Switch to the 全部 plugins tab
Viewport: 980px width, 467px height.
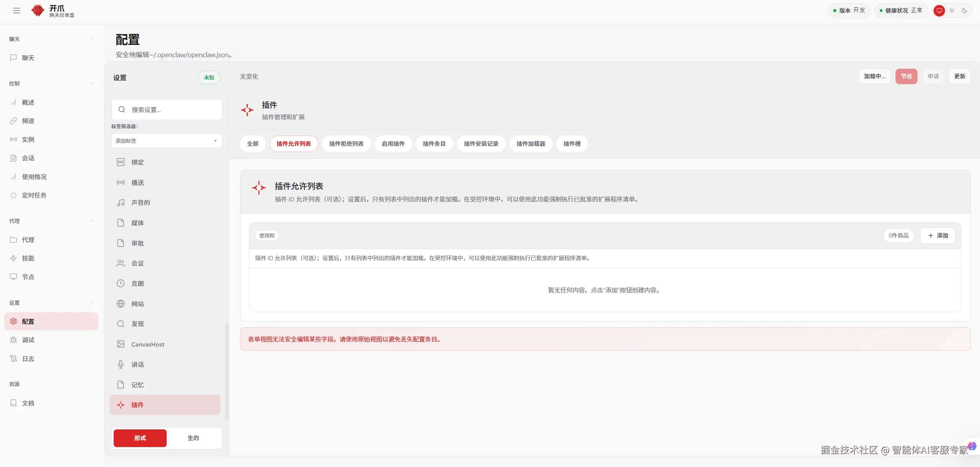click(252, 144)
